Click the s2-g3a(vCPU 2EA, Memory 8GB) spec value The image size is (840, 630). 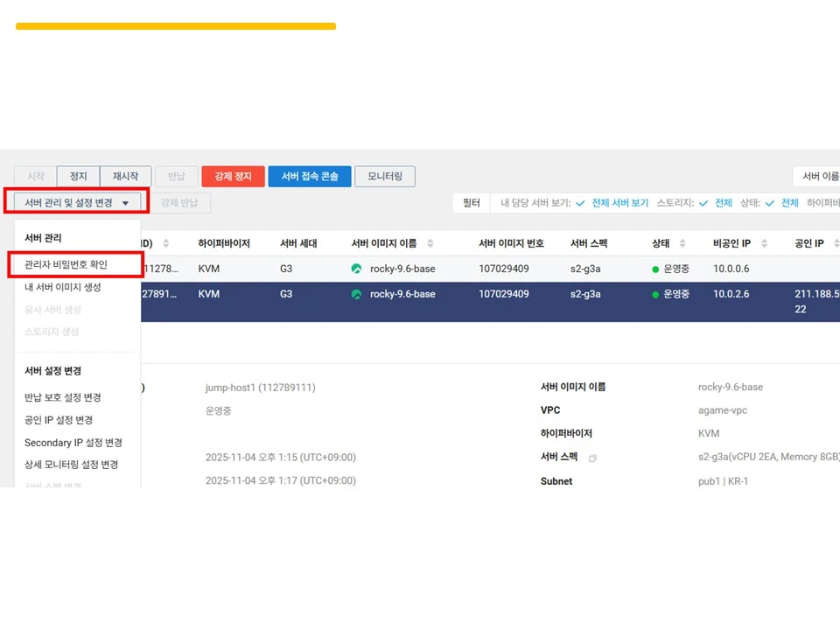[769, 457]
